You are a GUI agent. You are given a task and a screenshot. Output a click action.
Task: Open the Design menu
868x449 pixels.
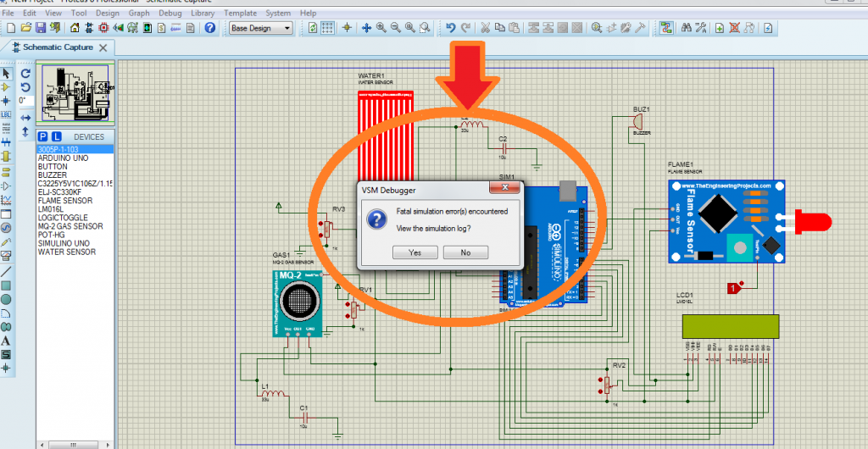tap(108, 13)
